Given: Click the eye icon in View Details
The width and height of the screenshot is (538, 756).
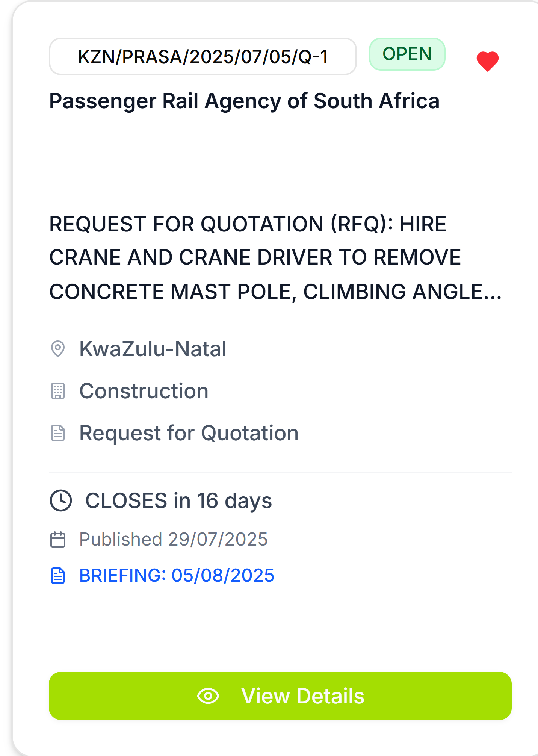Looking at the screenshot, I should pyautogui.click(x=208, y=696).
